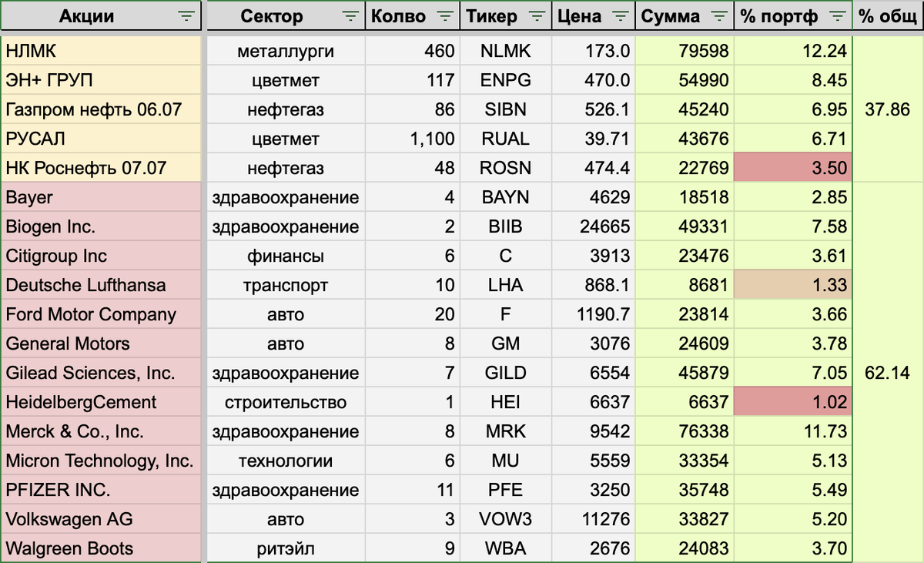
Task: Open filter for Акции column
Action: 186,16
